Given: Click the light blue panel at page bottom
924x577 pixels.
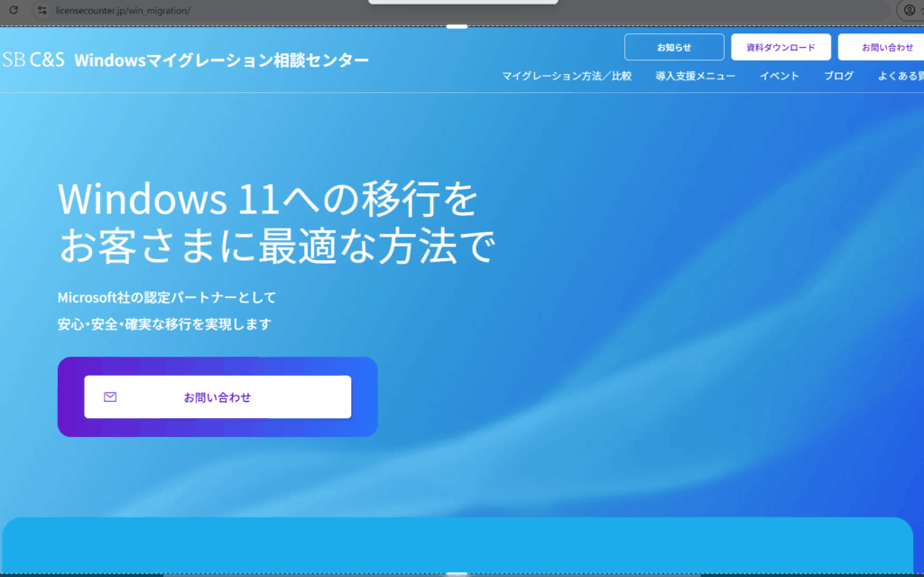Looking at the screenshot, I should tap(457, 544).
